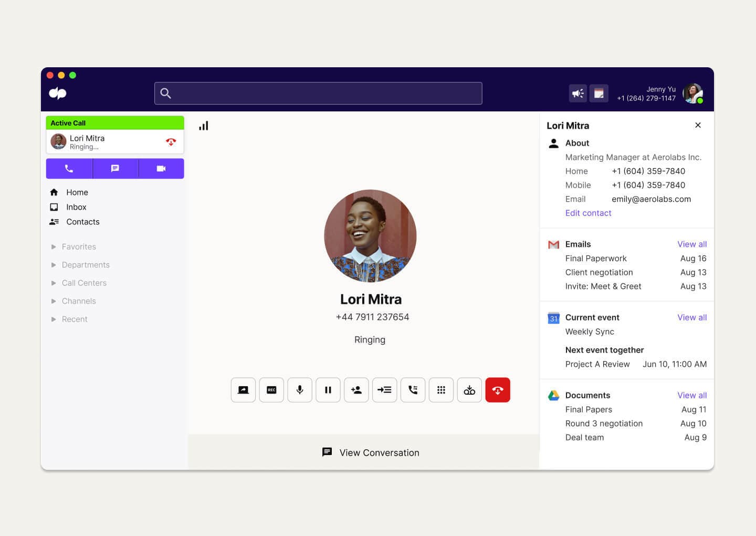The height and width of the screenshot is (536, 756).
Task: Open the announcements speaker icon in top bar
Action: [578, 93]
